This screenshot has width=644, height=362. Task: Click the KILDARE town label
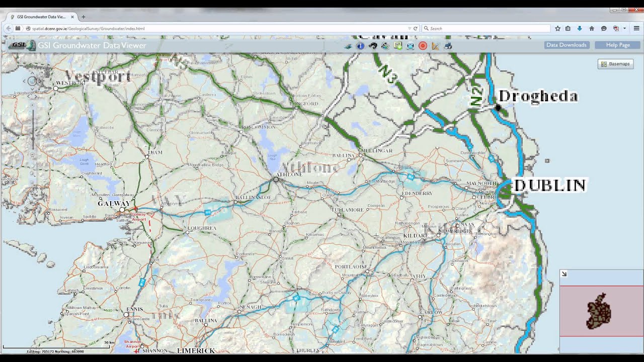416,236
